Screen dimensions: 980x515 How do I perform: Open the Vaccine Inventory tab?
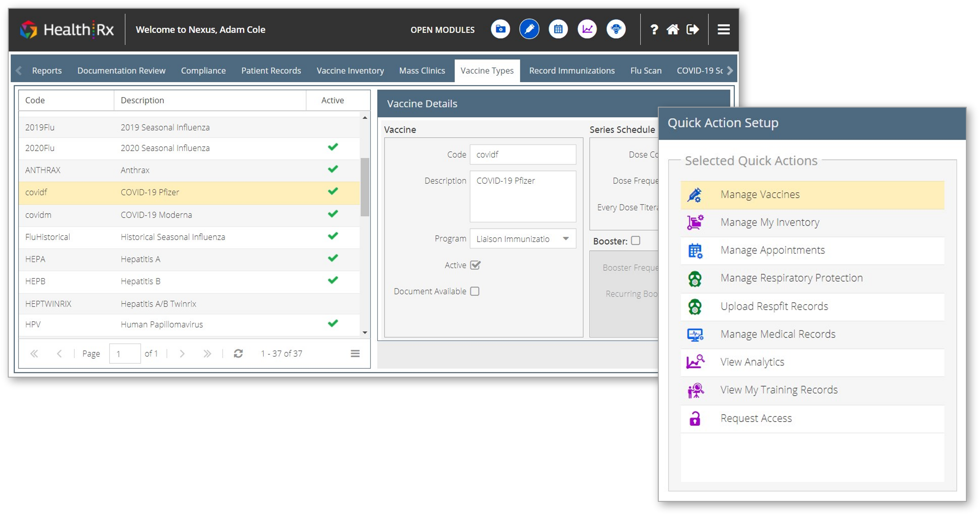click(350, 71)
